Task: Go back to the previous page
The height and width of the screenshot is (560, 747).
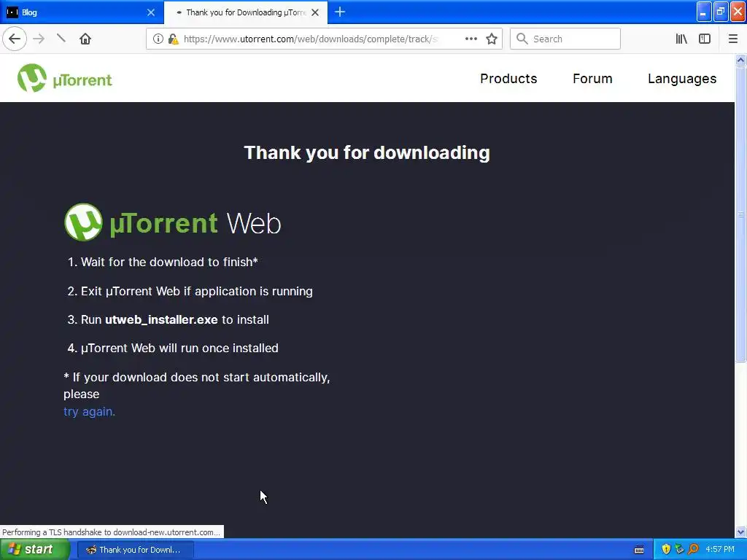Action: [x=15, y=39]
